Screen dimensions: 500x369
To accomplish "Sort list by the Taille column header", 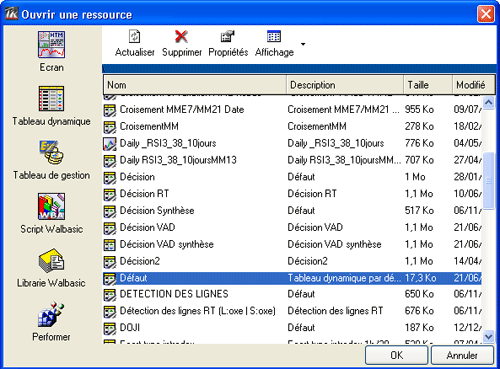I will point(428,85).
